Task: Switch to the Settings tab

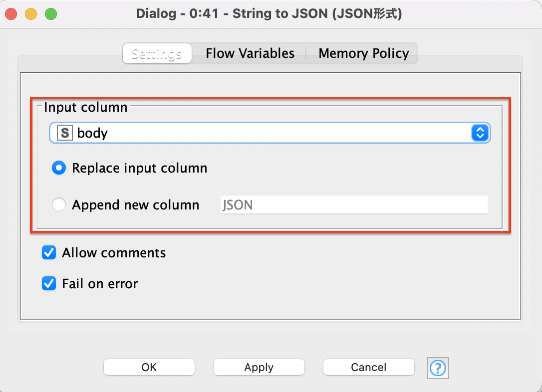Action: click(157, 54)
